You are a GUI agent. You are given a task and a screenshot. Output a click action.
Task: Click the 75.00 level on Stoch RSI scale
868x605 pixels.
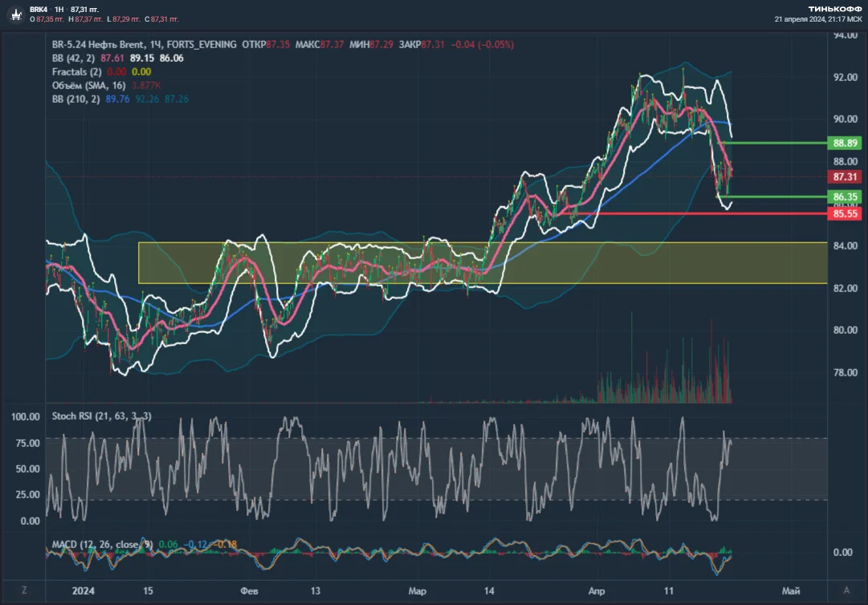tap(27, 443)
